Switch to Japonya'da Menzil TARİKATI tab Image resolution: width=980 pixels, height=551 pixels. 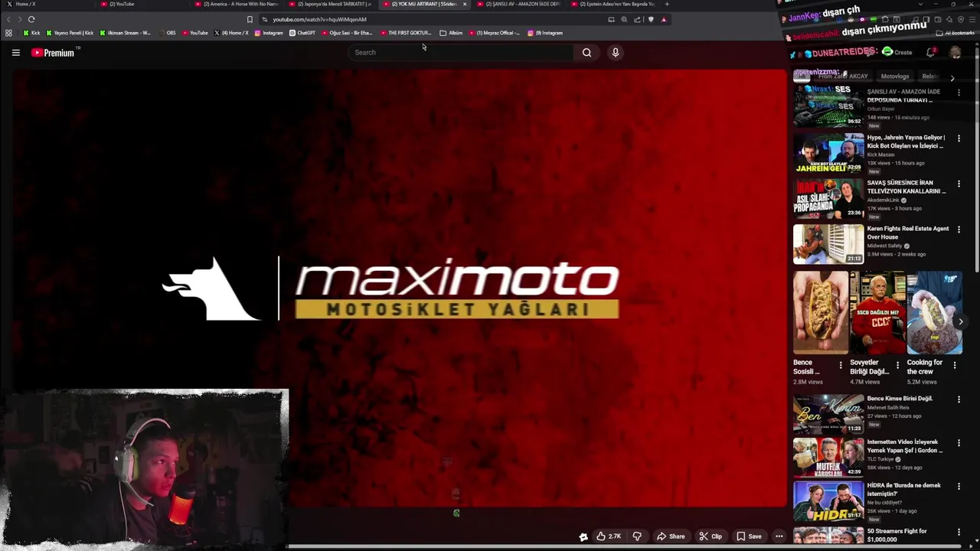point(331,4)
